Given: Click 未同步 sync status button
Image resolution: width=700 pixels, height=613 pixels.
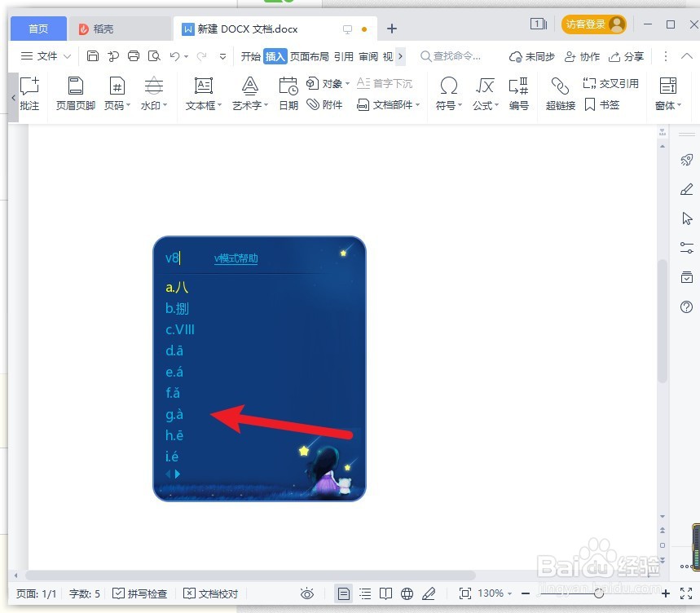Looking at the screenshot, I should [531, 57].
